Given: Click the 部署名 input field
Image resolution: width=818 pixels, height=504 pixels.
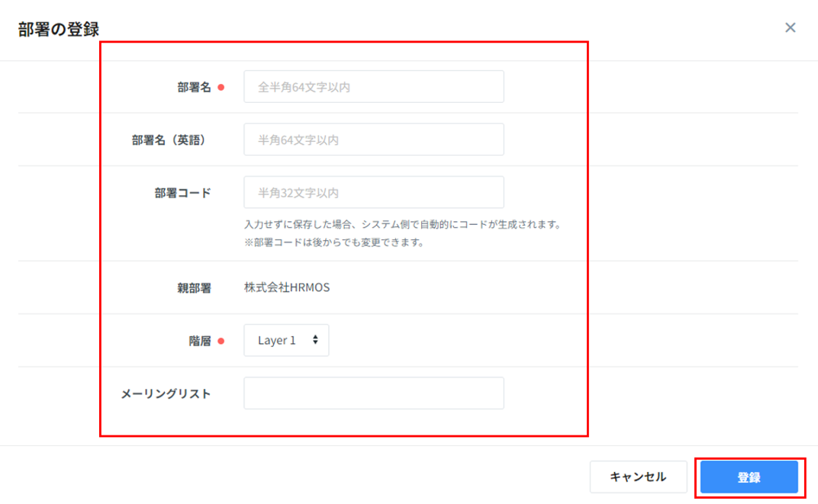Looking at the screenshot, I should (x=373, y=87).
